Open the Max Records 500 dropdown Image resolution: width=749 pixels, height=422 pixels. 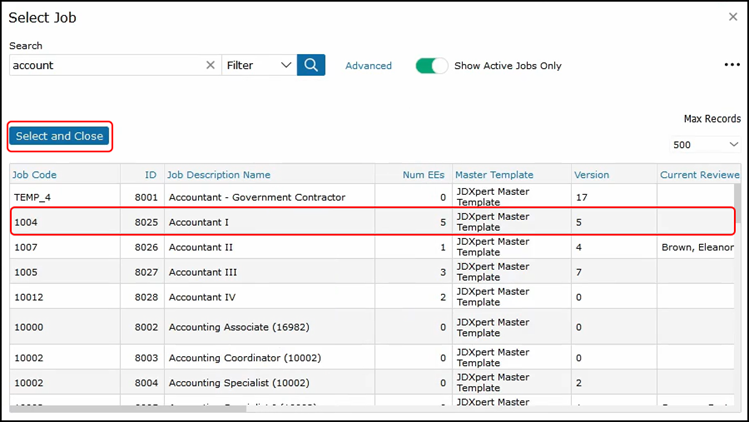click(705, 144)
